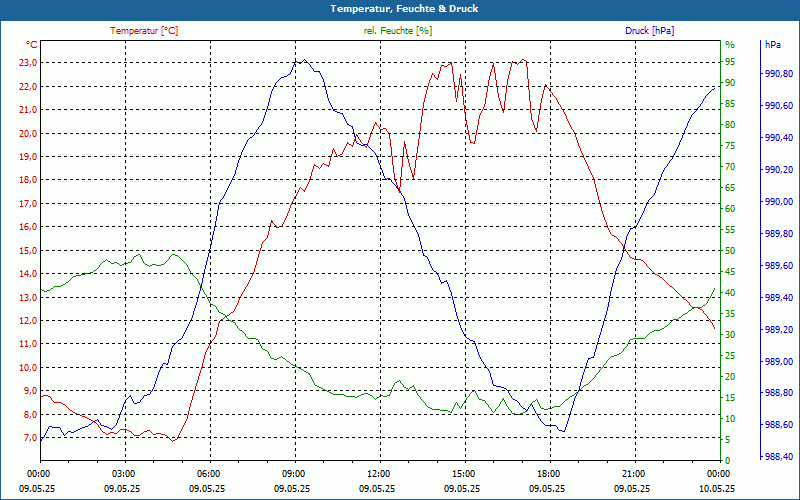Click the blue pressure curve minimum after 18:00
The image size is (800, 500).
click(564, 432)
